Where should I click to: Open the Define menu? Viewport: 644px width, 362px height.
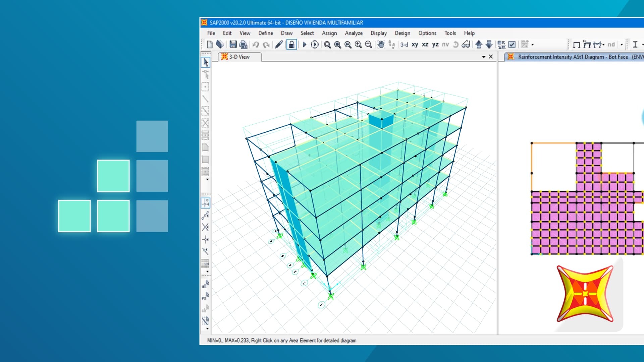(265, 33)
